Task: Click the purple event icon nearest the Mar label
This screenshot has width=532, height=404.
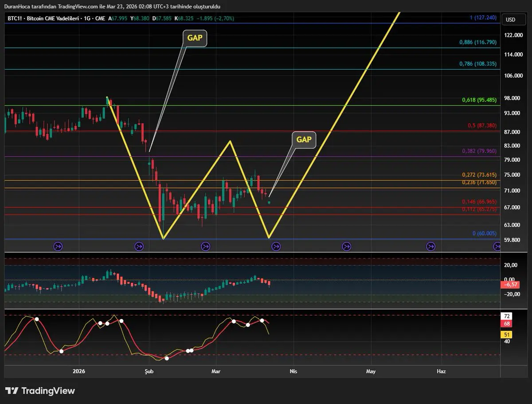Action: [205, 246]
